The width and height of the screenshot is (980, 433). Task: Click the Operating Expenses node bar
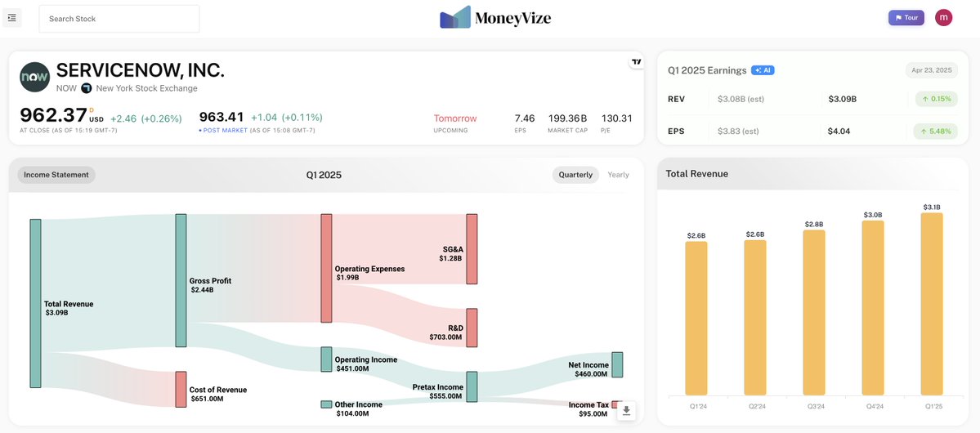[x=326, y=268]
